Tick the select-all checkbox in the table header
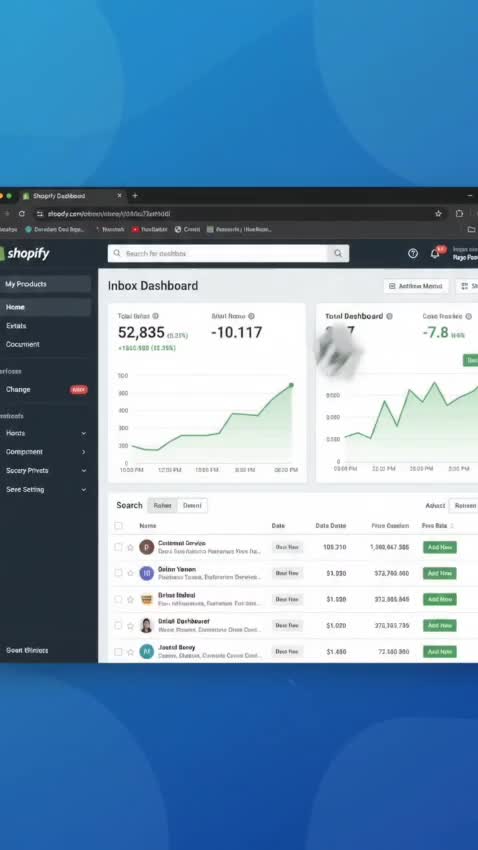 [118, 525]
